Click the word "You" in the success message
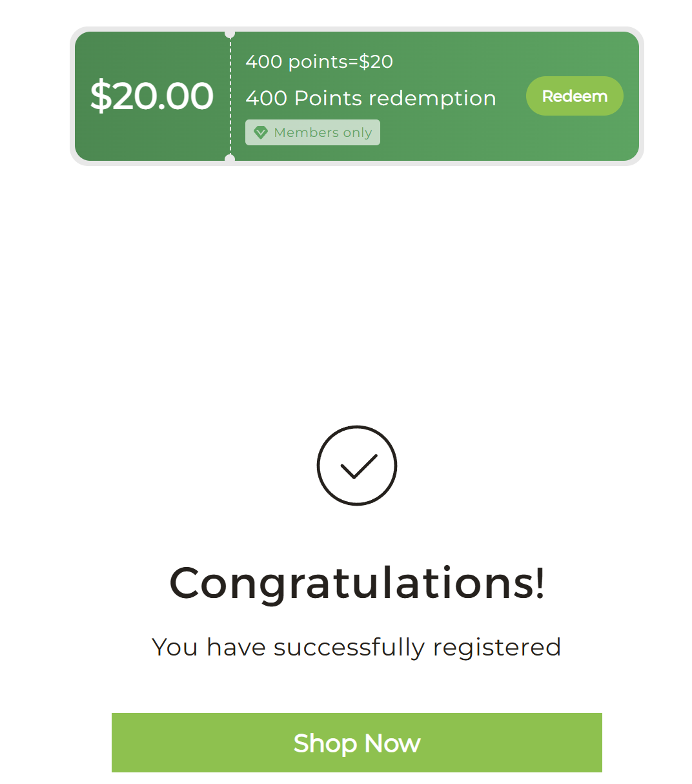The height and width of the screenshot is (784, 692). pos(174,647)
